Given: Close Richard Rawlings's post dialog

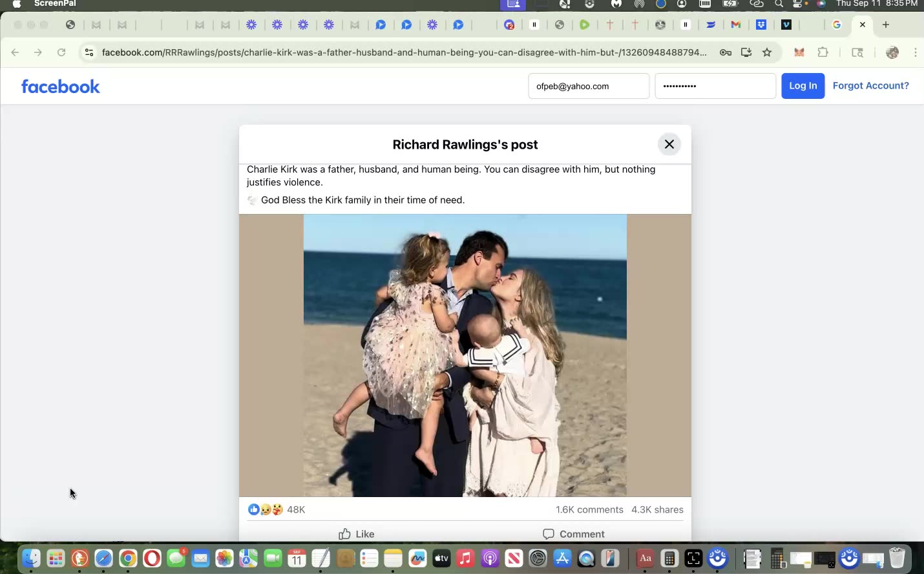Looking at the screenshot, I should (669, 144).
